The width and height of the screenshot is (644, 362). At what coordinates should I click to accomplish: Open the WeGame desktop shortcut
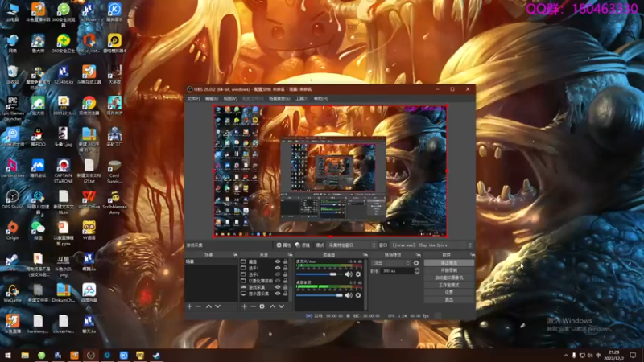tap(12, 293)
